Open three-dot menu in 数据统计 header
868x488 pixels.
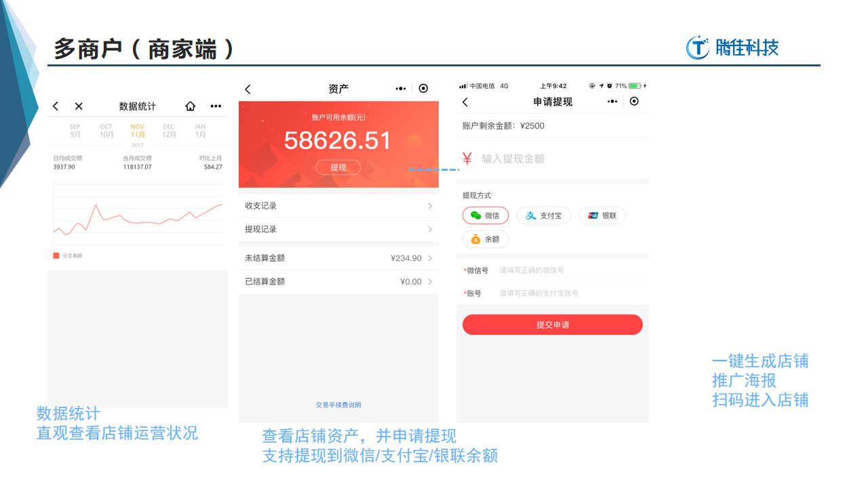coord(216,106)
